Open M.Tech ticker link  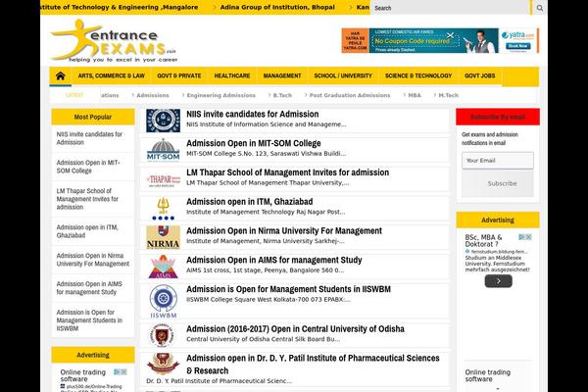tap(449, 96)
